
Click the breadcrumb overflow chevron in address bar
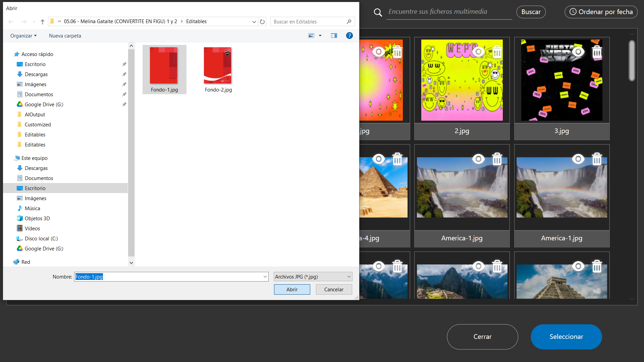click(x=59, y=21)
